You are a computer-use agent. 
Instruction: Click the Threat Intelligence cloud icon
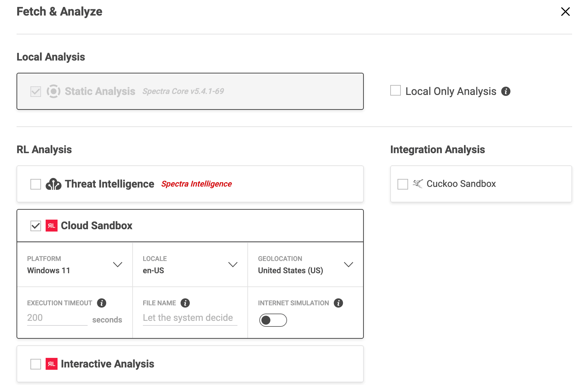pyautogui.click(x=54, y=184)
